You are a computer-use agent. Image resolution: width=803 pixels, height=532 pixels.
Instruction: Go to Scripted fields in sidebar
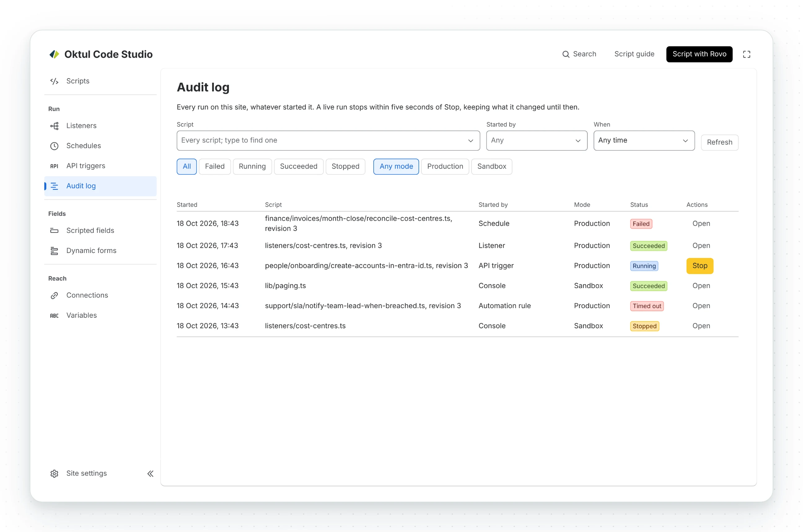pos(100,231)
